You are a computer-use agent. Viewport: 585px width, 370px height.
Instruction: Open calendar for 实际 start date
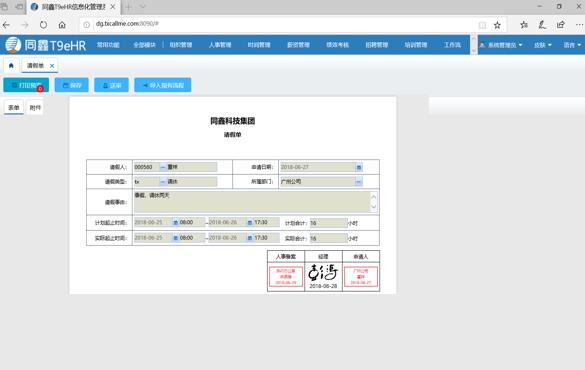coord(175,238)
